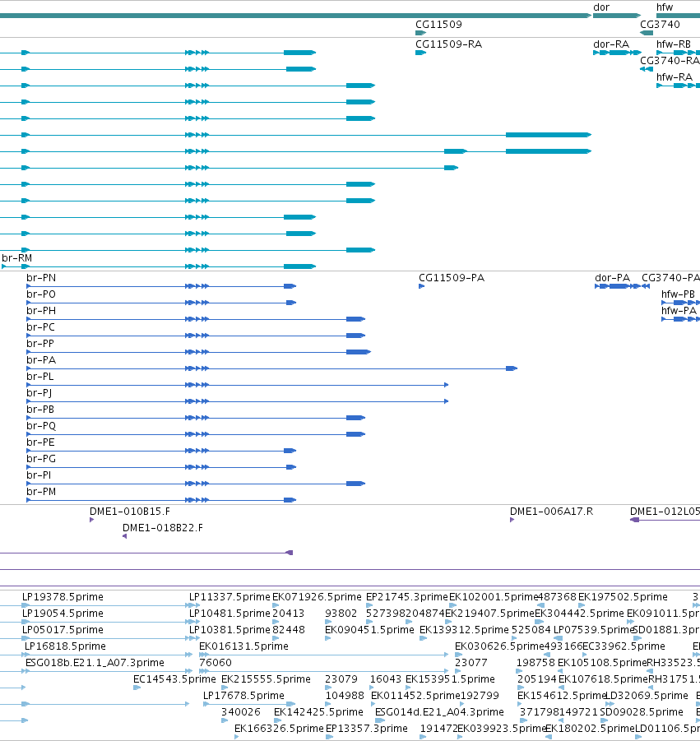Screen dimensions: 700x741
Task: Open transcript dor-RA
Action: coord(611,44)
